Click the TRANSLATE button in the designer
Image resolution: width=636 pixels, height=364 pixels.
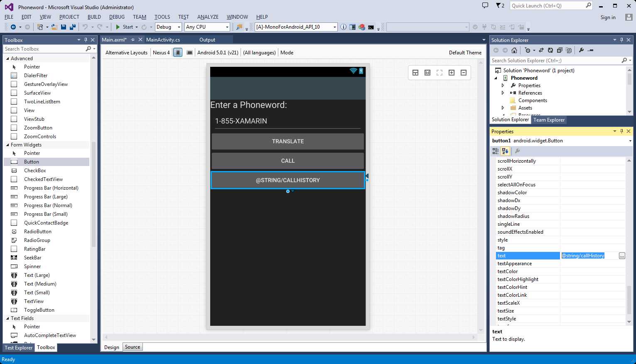tap(288, 142)
